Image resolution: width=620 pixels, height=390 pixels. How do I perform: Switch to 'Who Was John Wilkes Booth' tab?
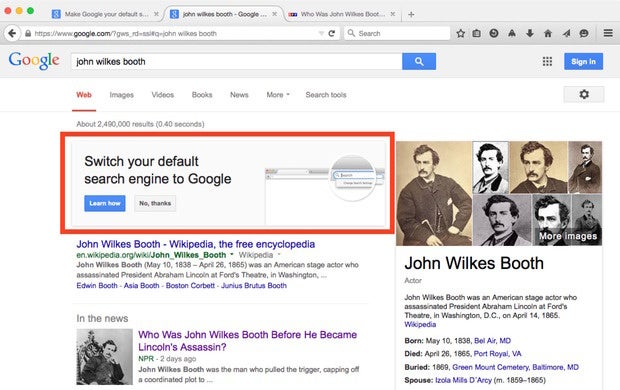(342, 14)
